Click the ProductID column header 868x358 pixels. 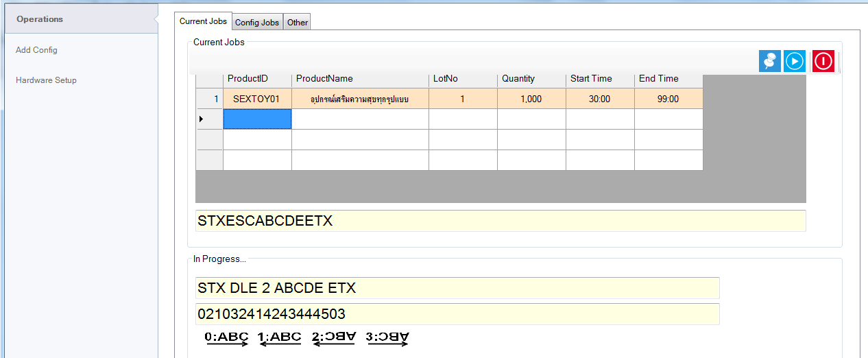pyautogui.click(x=257, y=79)
